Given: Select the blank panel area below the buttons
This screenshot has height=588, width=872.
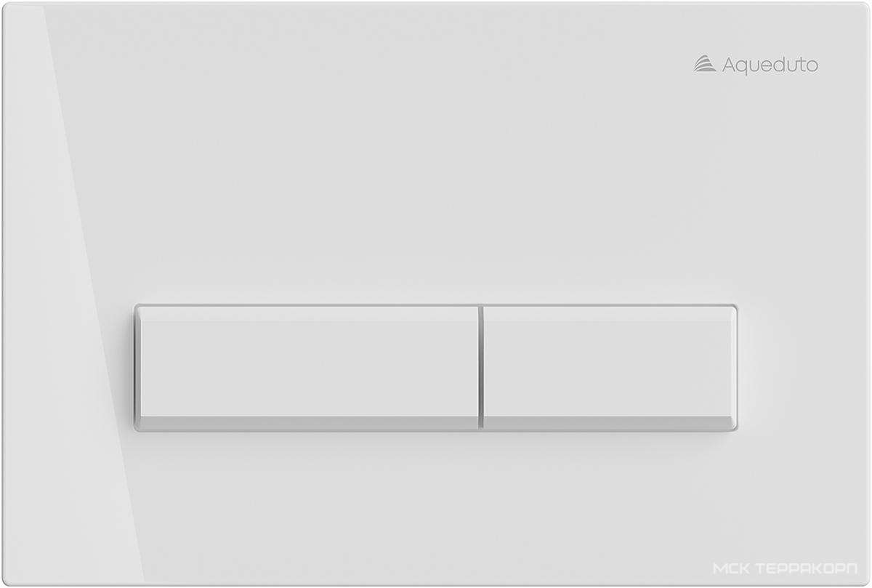Looking at the screenshot, I should [436, 502].
